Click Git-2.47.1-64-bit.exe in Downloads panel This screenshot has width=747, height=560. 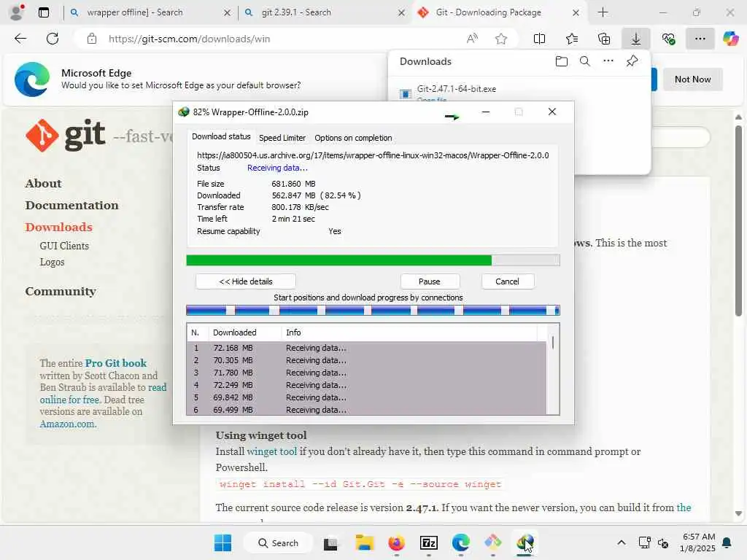(x=457, y=88)
